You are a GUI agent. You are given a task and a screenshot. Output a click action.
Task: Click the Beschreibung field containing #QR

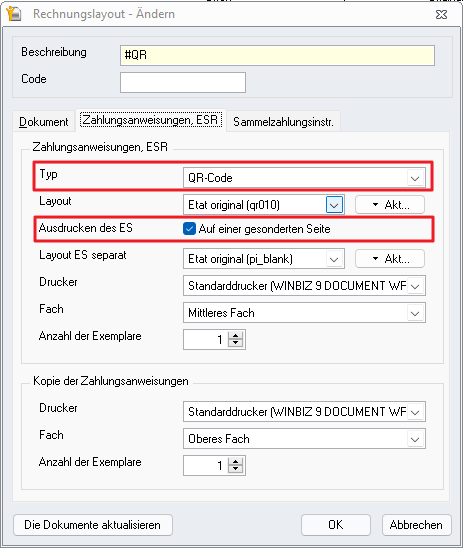pos(277,55)
